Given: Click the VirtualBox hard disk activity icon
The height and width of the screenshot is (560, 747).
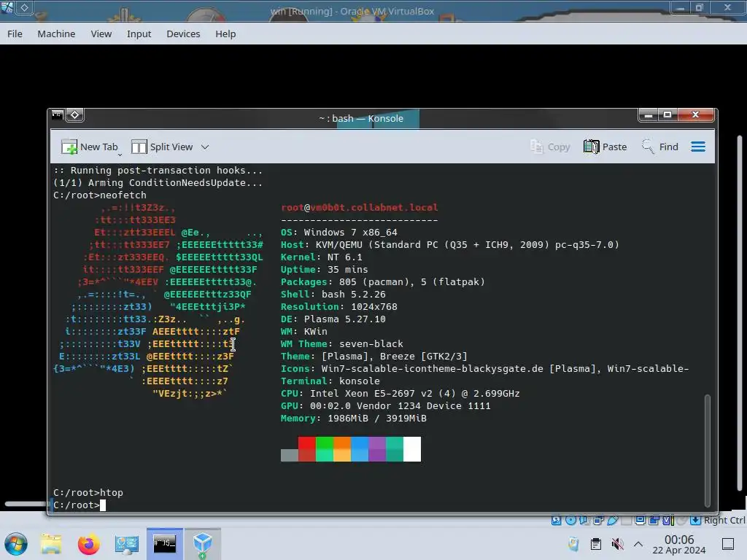Looking at the screenshot, I should tap(556, 520).
